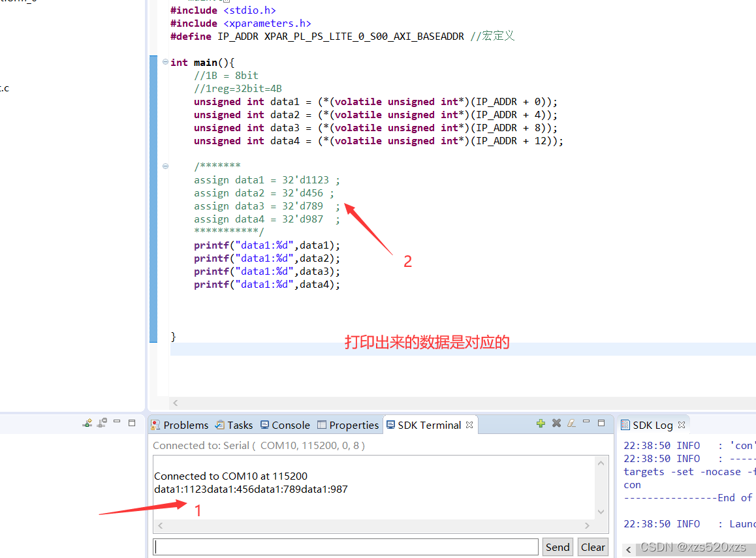
Task: Click the 'assign data2 = 32'd456' line
Action: tap(264, 193)
